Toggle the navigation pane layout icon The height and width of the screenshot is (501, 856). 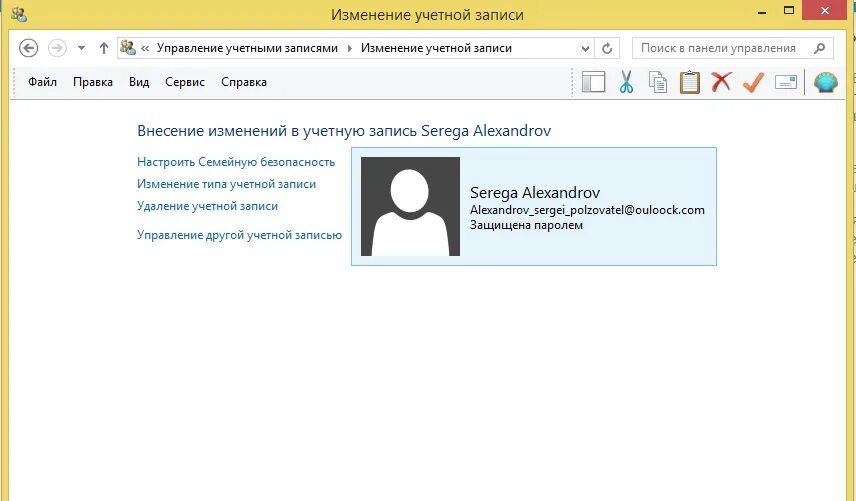click(594, 82)
